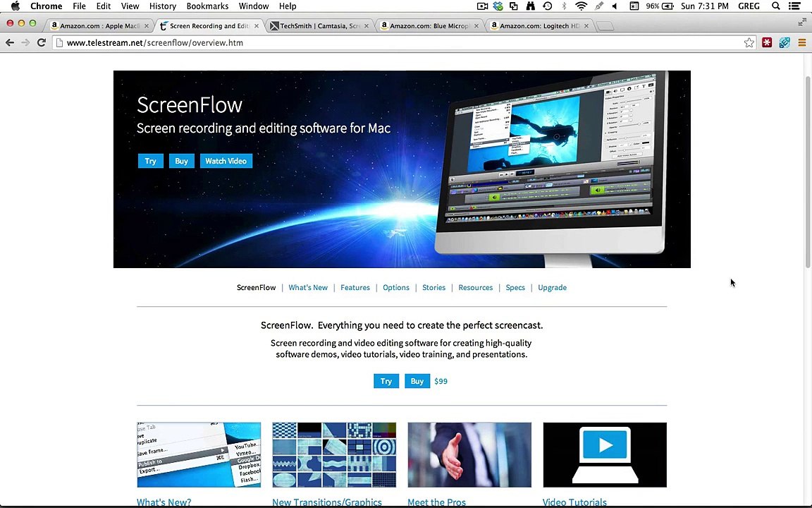
Task: Click the overlapping squares menu bar icon
Action: 514,6
